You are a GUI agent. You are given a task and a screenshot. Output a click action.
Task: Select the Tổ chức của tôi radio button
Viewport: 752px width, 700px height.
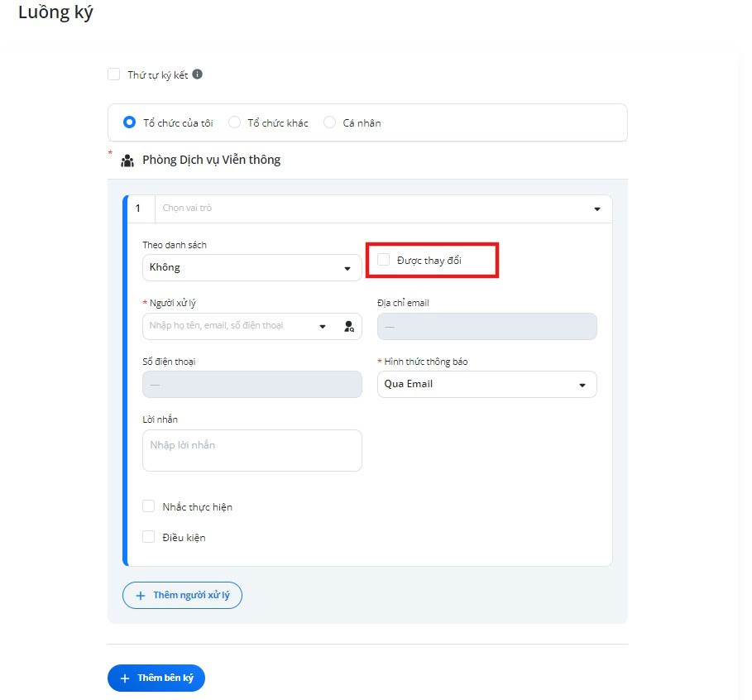(129, 122)
